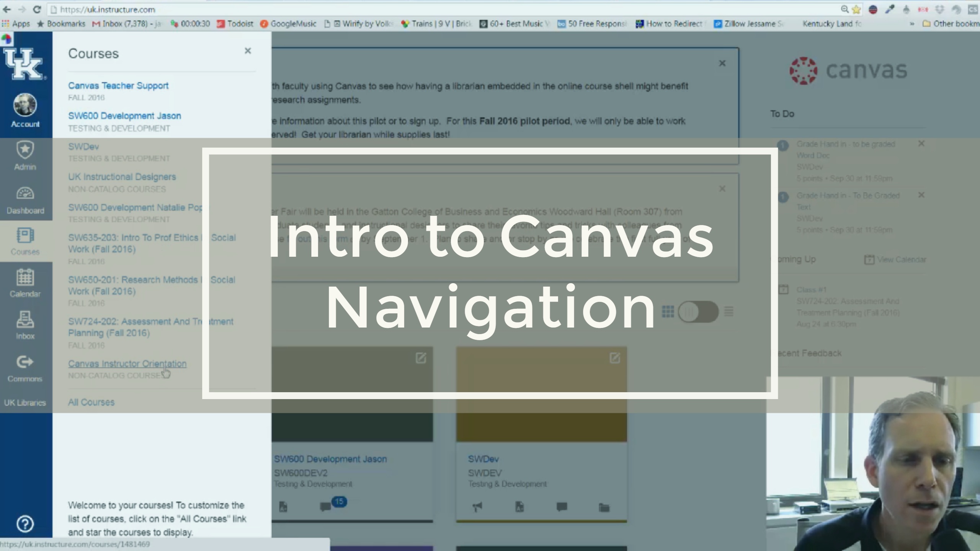This screenshot has width=980, height=551.
Task: Click the browser address bar
Action: (x=268, y=10)
